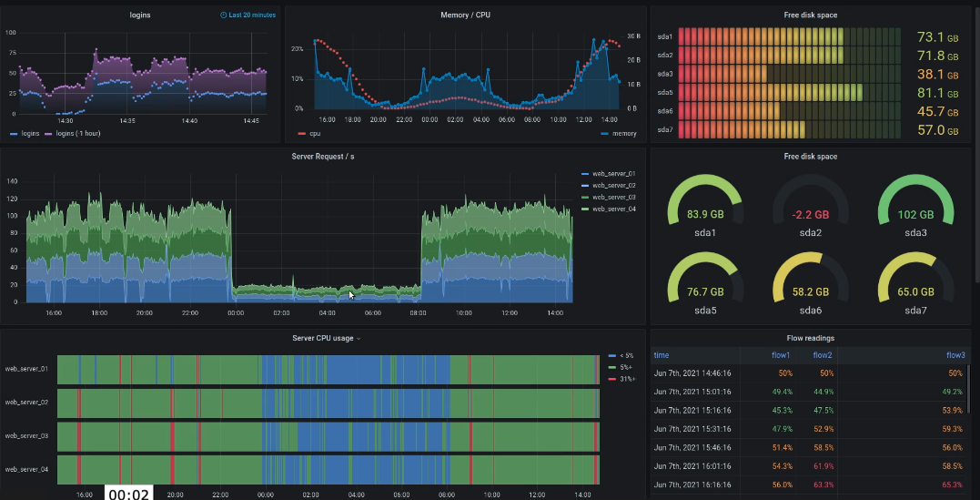This screenshot has width=980, height=500.
Task: Click the 53.9% flow3 cell
Action: [952, 411]
